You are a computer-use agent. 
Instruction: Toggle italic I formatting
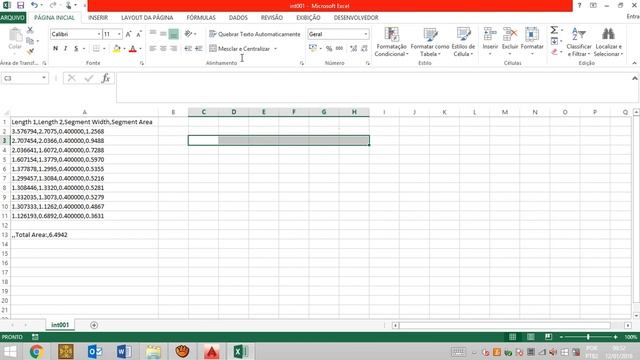tap(65, 49)
